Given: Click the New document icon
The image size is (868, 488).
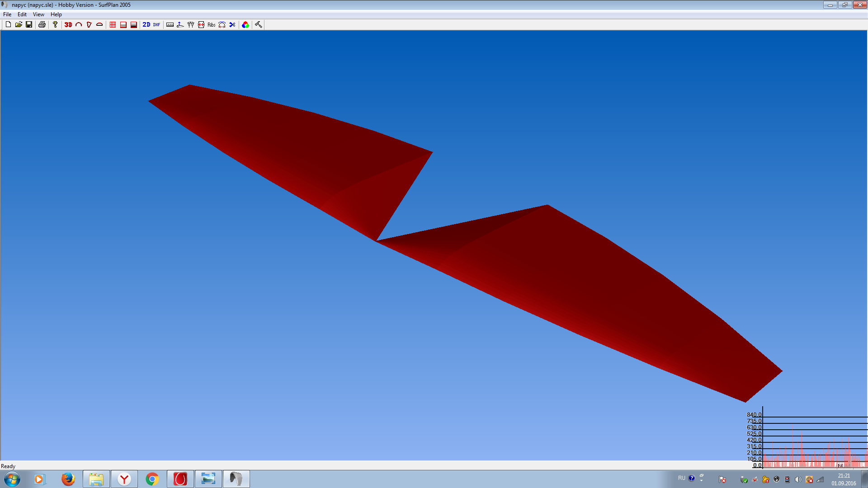Looking at the screenshot, I should coord(8,24).
